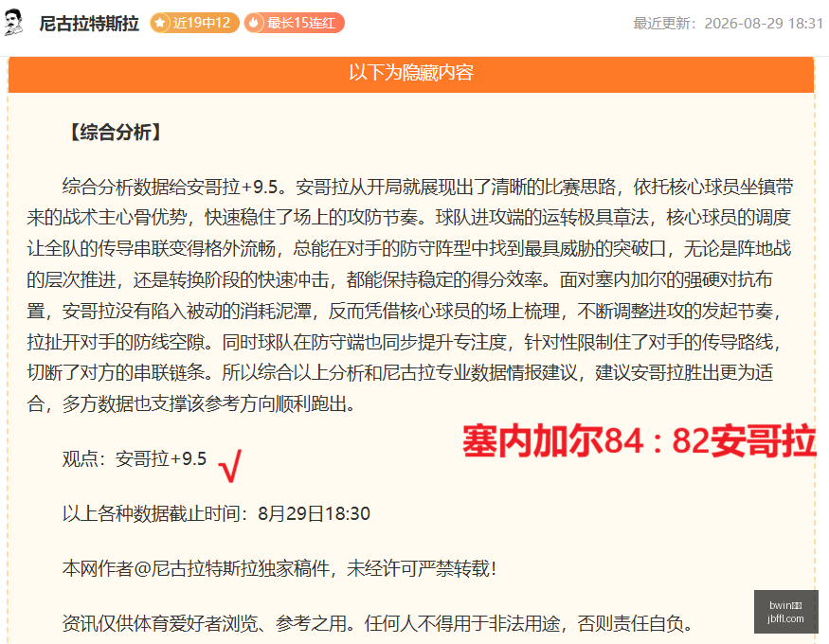Open the author avatar portrait
This screenshot has width=829, height=644.
13,23
